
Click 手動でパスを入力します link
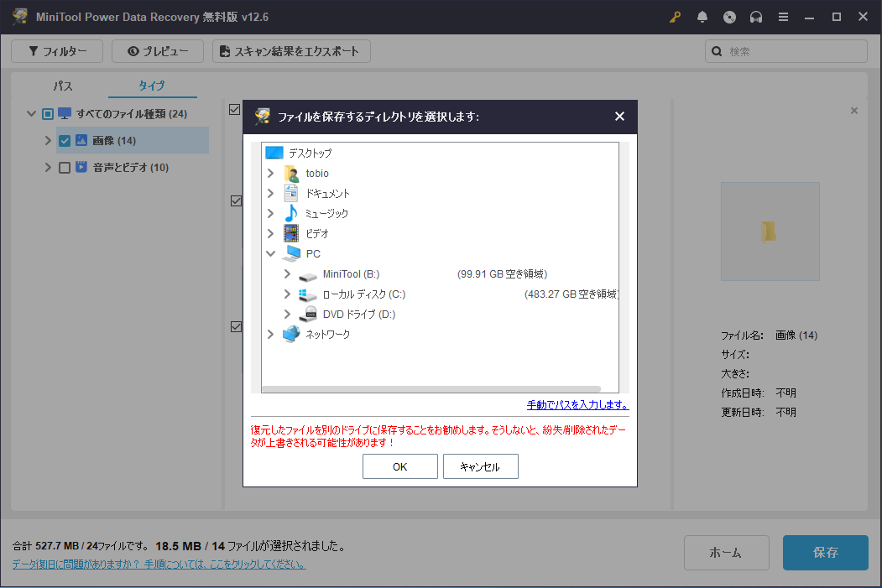[x=577, y=405]
